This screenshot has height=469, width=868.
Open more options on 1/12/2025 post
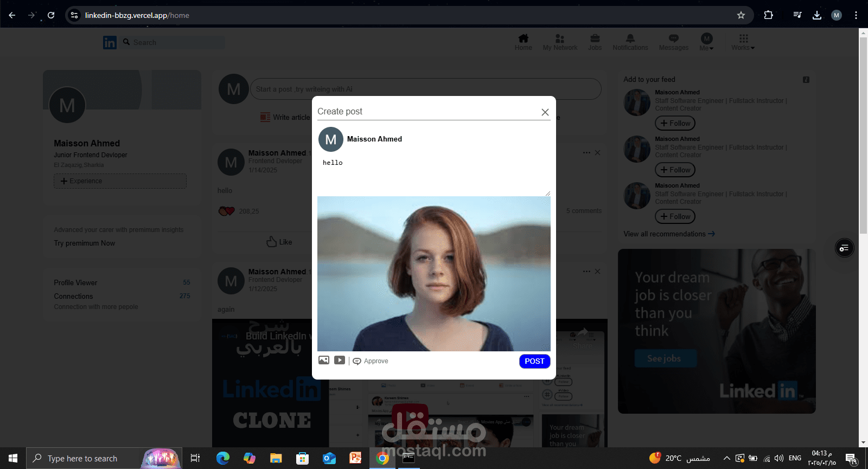click(586, 271)
